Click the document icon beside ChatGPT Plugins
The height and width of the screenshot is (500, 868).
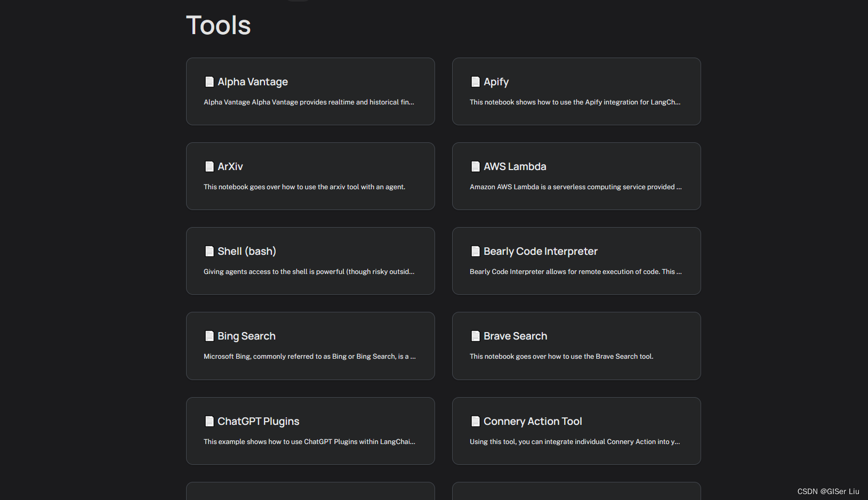(x=210, y=421)
